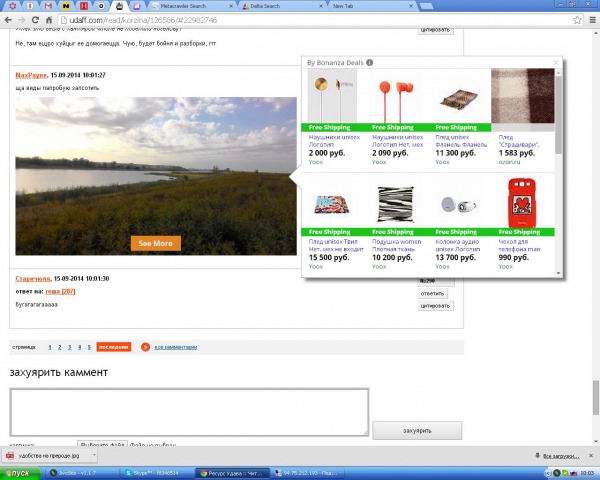This screenshot has height=480, width=600.
Task: Open the striped pillow product image
Action: click(396, 204)
